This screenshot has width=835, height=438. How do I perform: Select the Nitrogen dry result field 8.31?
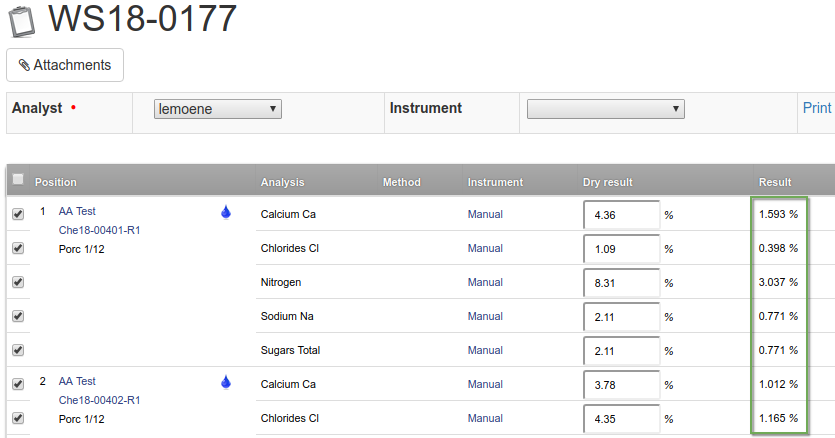(621, 283)
